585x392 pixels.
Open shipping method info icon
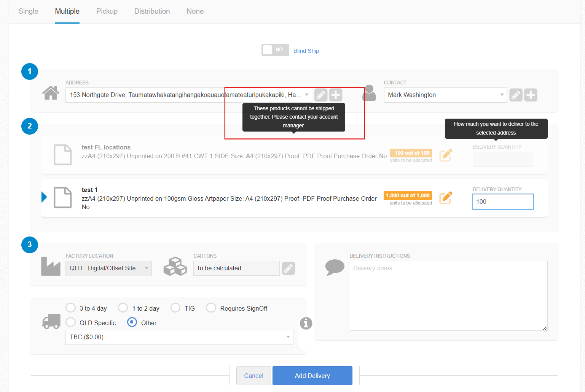(306, 323)
